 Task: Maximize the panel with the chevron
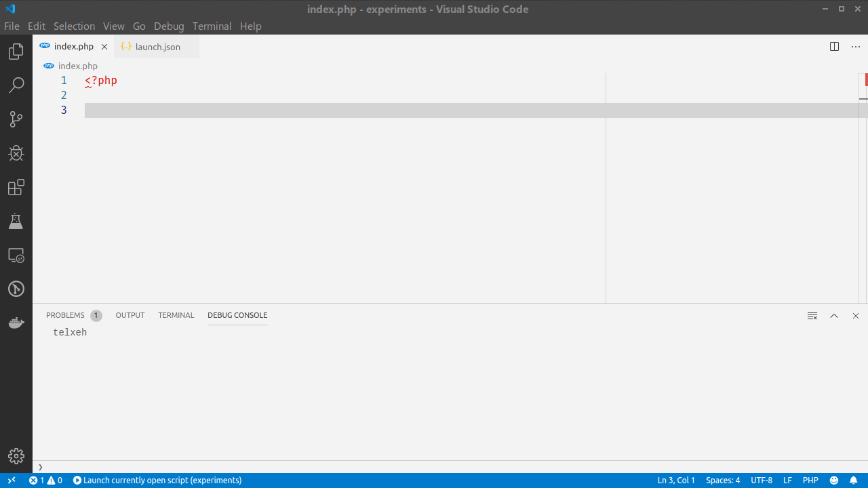point(833,316)
